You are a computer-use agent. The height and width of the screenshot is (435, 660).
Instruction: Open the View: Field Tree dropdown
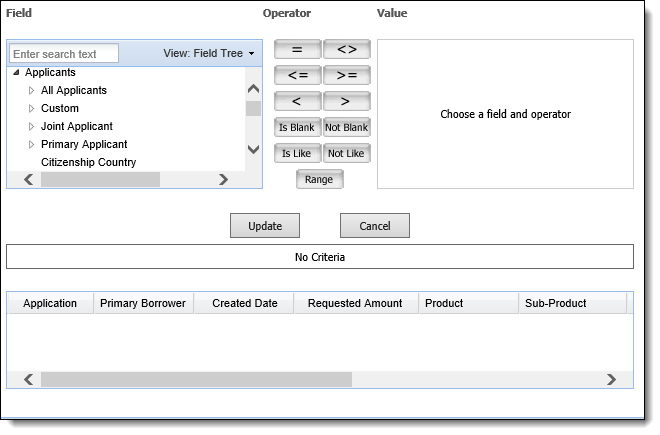[x=209, y=53]
